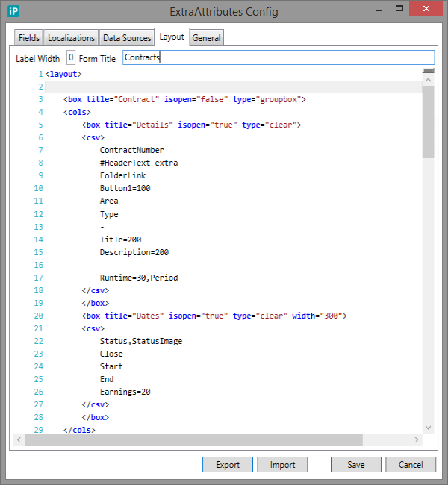448x485 pixels.
Task: Click the box title="Contract" line
Action: [x=184, y=99]
